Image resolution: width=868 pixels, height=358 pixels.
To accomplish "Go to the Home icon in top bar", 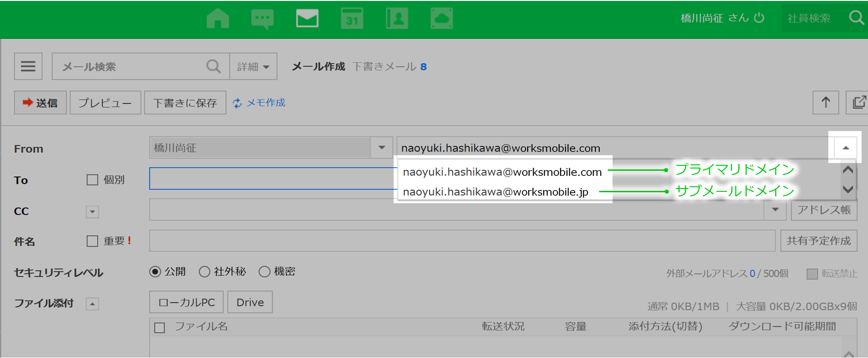I will pos(218,19).
